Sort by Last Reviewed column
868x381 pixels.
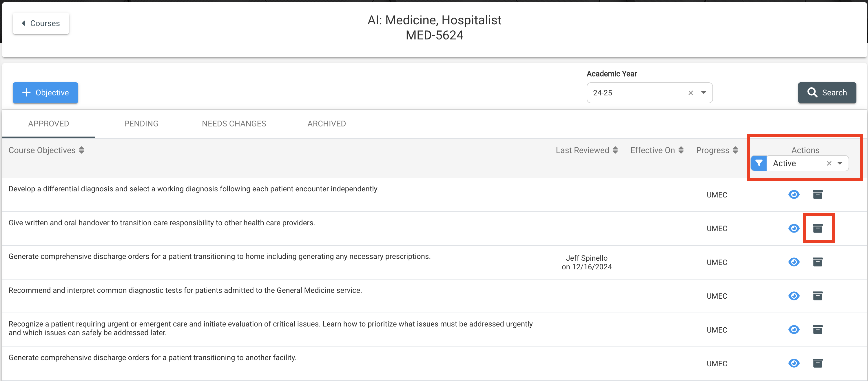coord(587,150)
